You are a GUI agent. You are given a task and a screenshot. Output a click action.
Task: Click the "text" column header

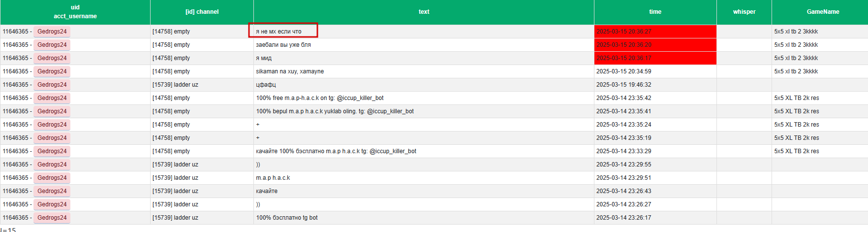click(x=424, y=12)
